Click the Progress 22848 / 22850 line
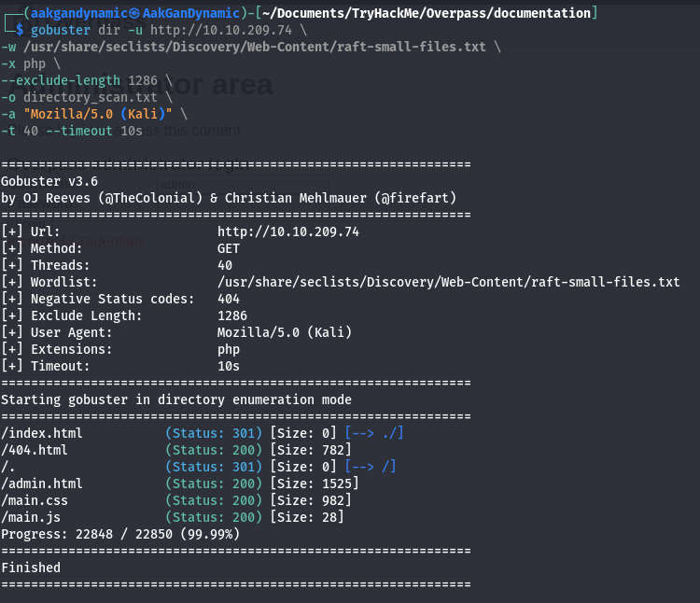Image resolution: width=700 pixels, height=603 pixels. 119,534
